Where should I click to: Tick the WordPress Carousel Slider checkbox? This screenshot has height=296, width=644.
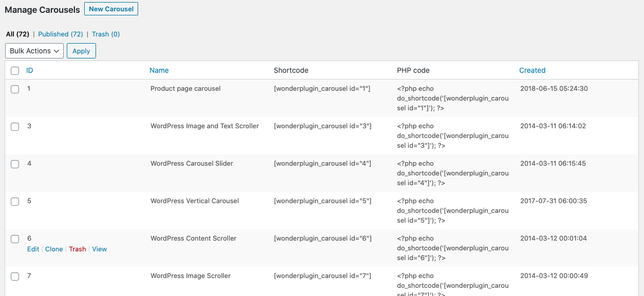click(x=15, y=164)
